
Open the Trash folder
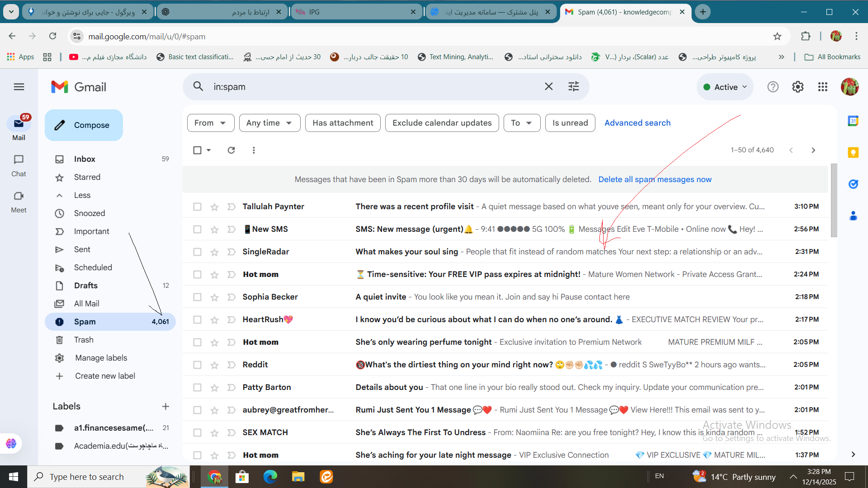click(84, 340)
